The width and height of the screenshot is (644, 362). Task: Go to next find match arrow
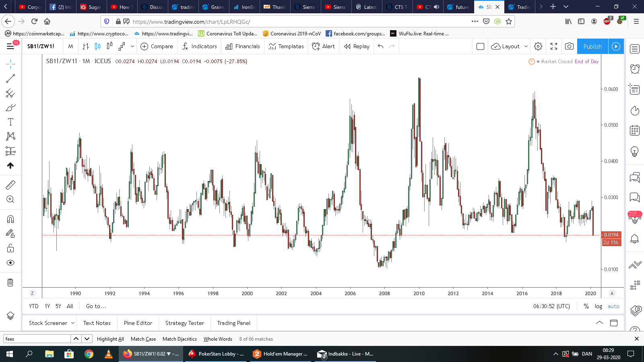tap(87, 339)
